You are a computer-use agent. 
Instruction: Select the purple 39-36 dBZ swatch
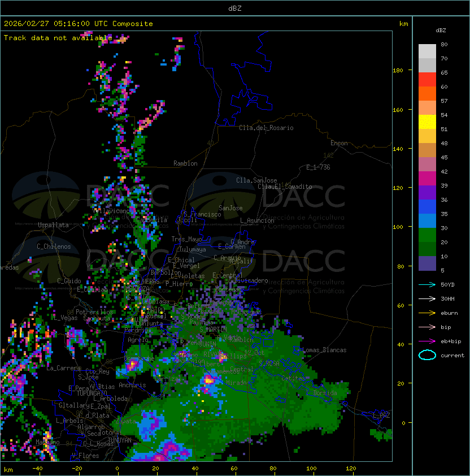tap(427, 192)
